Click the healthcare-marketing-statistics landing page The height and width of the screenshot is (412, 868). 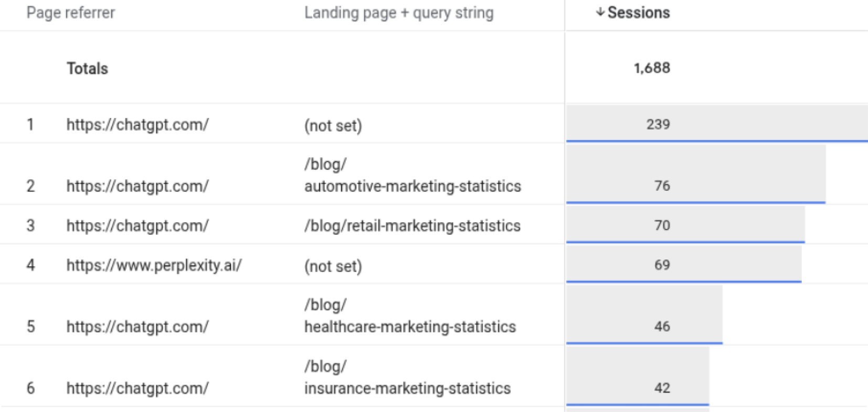[410, 316]
